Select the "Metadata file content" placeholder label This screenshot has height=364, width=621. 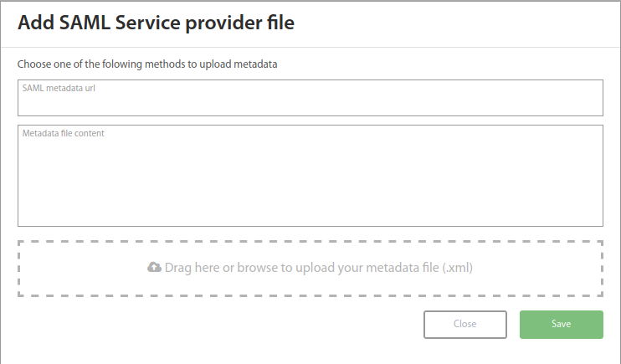point(63,132)
